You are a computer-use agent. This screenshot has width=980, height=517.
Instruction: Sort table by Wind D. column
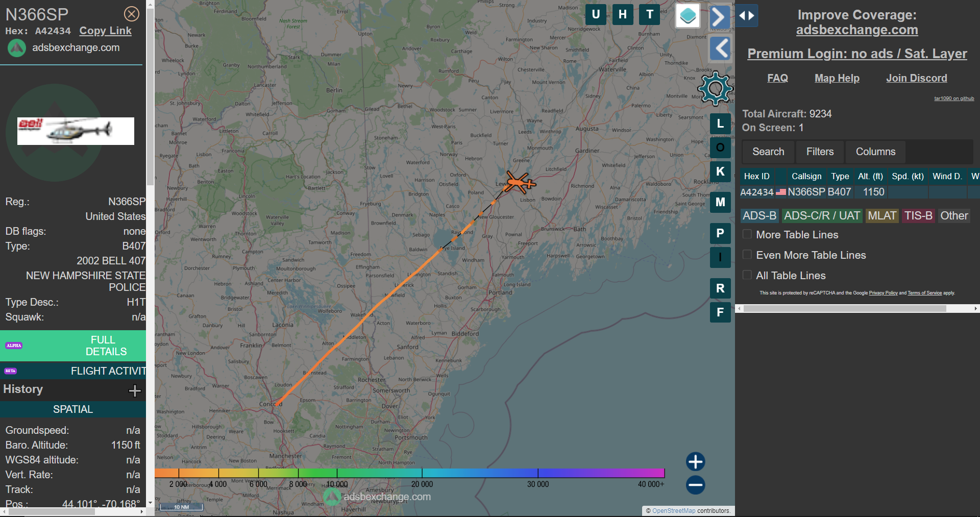(947, 176)
